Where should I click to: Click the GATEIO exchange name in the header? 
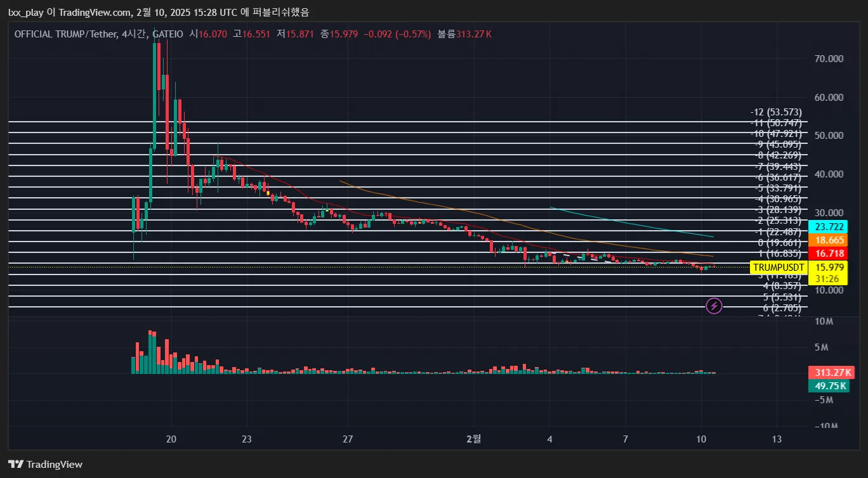click(168, 34)
